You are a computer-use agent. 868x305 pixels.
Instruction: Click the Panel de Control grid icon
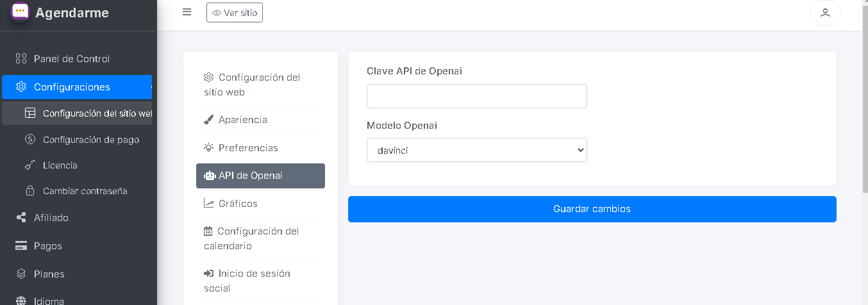click(x=21, y=59)
